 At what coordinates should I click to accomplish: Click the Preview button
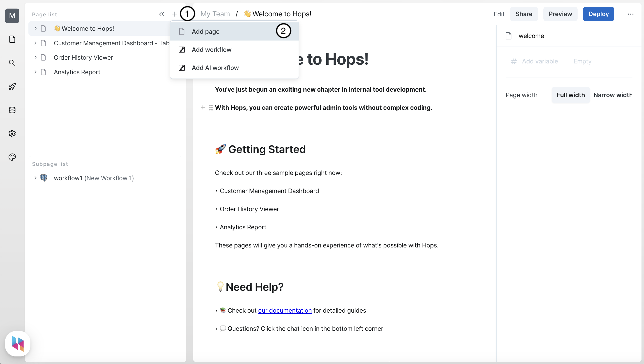[x=560, y=14]
